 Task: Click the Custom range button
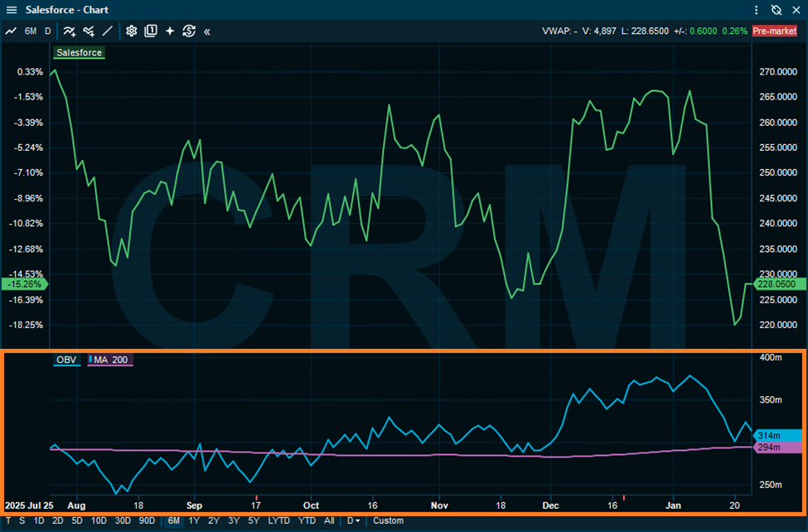pyautogui.click(x=388, y=520)
